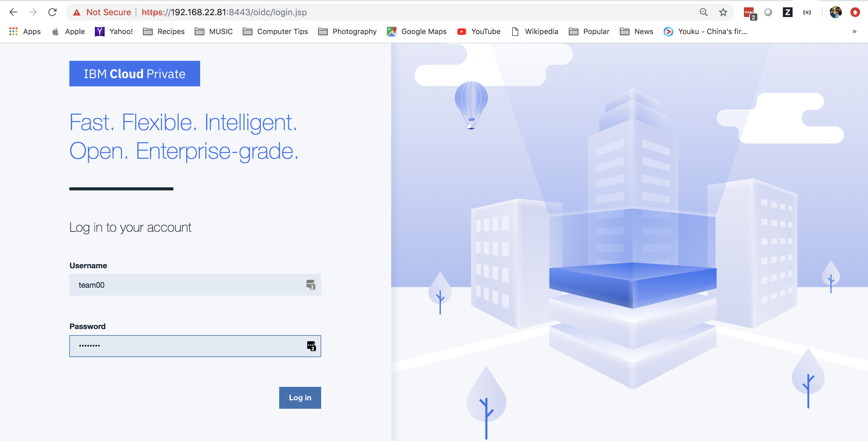Open the Google Maps bookmark
Screen dimensions: 868x441
tap(417, 31)
